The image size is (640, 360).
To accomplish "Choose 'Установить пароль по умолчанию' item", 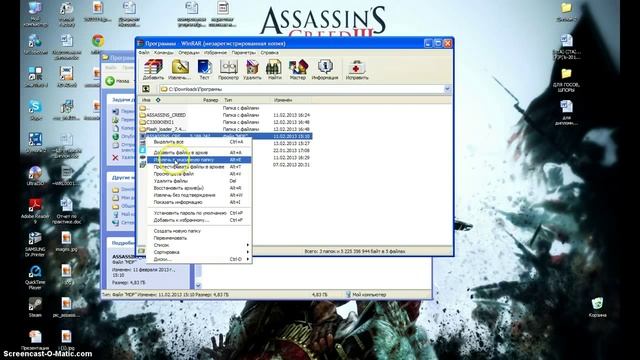I will coord(199,213).
